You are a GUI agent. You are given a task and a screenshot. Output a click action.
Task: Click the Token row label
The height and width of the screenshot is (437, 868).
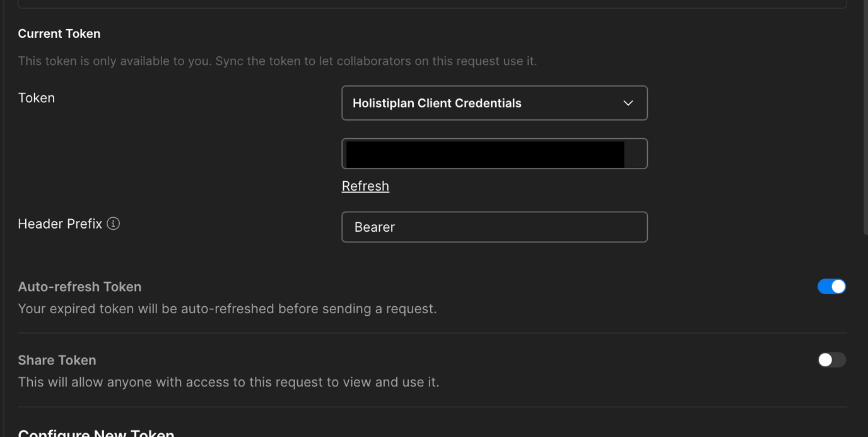coord(36,98)
